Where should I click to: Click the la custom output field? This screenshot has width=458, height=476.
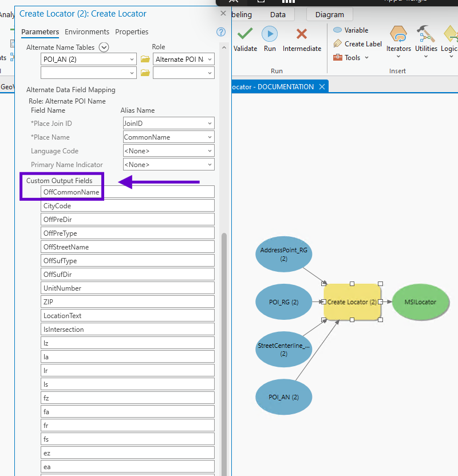click(128, 356)
